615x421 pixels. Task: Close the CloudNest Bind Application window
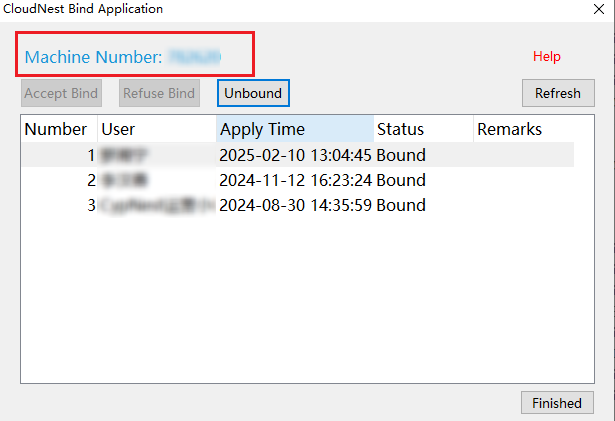pos(599,9)
